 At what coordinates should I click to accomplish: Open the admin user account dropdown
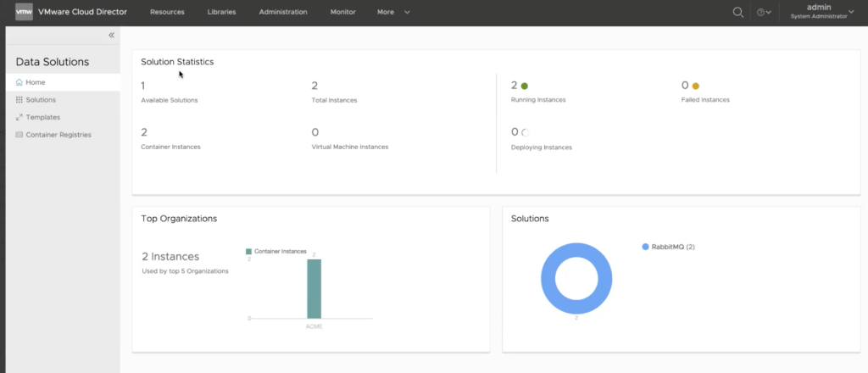click(x=818, y=12)
